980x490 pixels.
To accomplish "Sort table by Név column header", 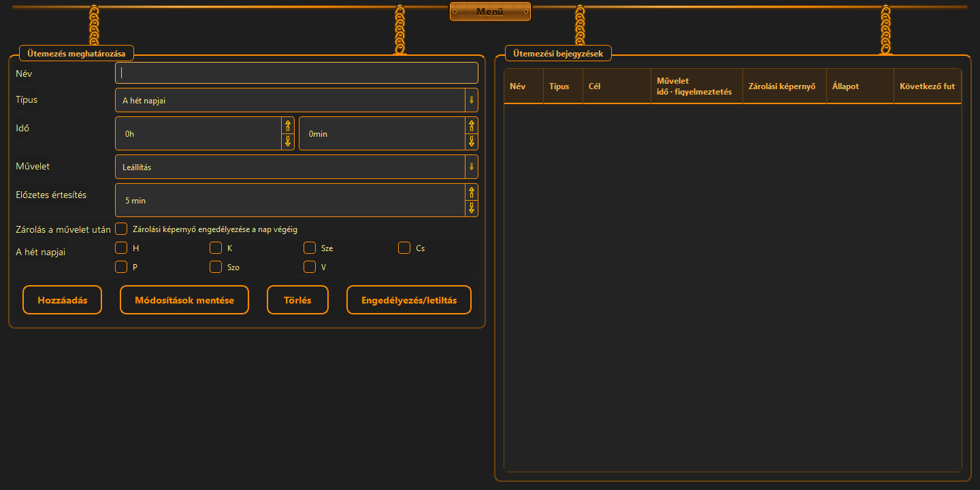I will [x=523, y=86].
